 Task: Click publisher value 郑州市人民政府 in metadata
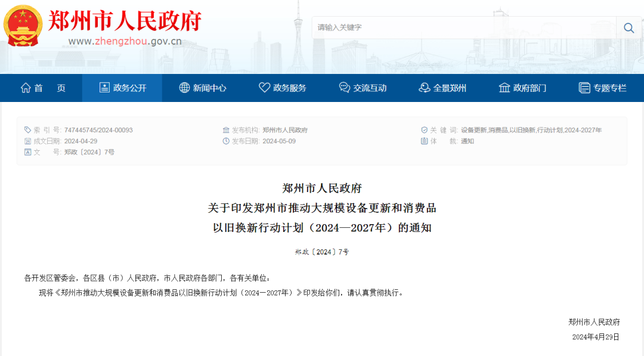pyautogui.click(x=285, y=130)
